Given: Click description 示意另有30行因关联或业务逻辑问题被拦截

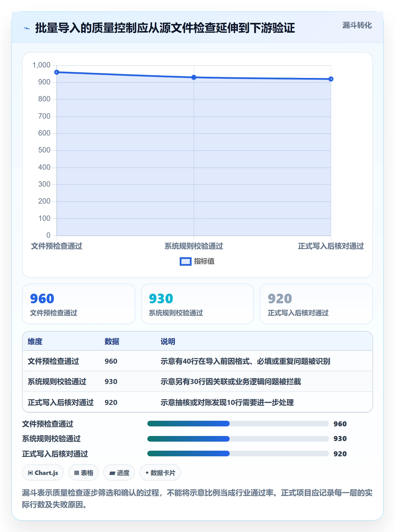Looking at the screenshot, I should 231,381.
